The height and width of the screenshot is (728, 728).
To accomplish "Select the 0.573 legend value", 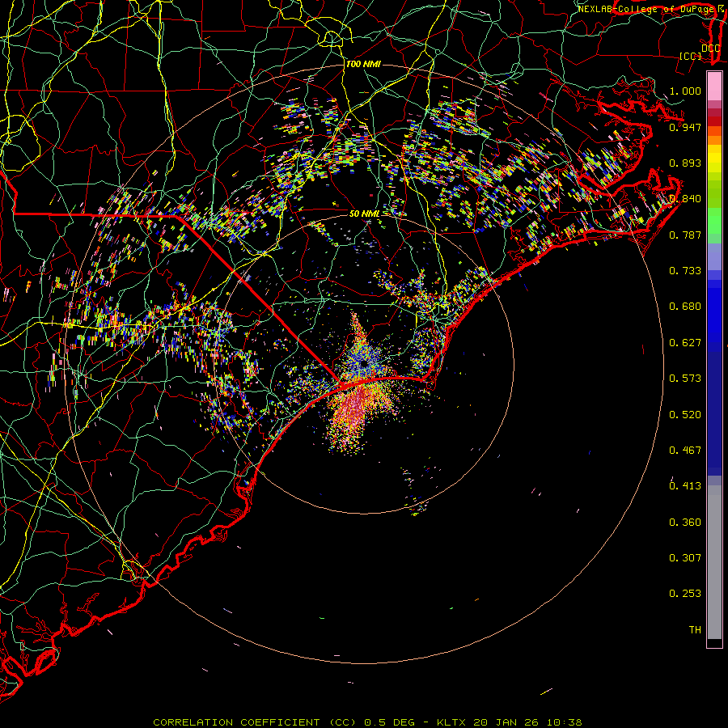I will (685, 379).
